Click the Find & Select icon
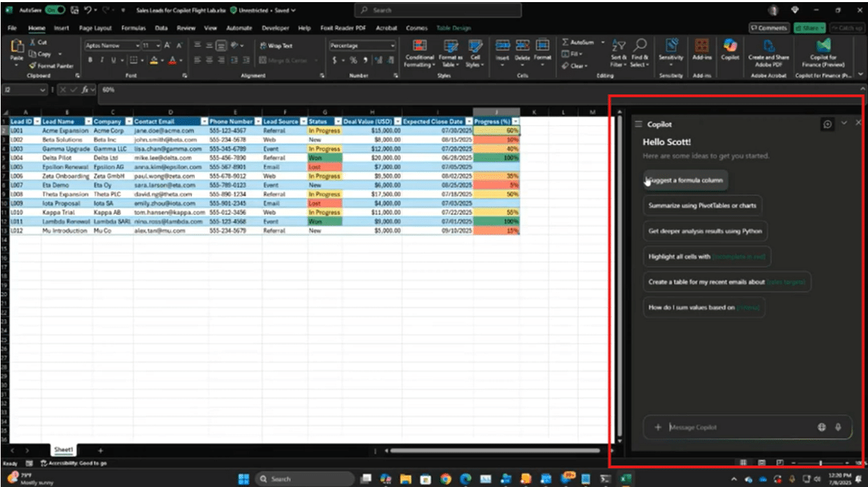 coord(640,46)
